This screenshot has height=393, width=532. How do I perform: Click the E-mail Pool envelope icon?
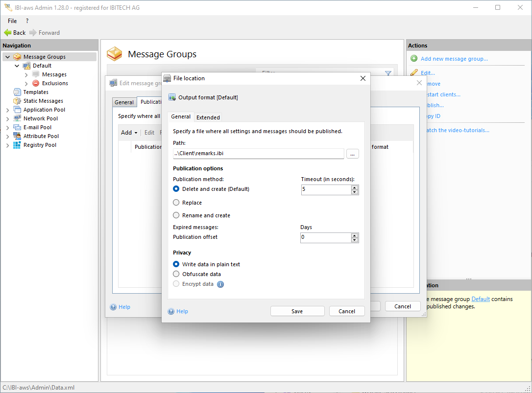[17, 127]
